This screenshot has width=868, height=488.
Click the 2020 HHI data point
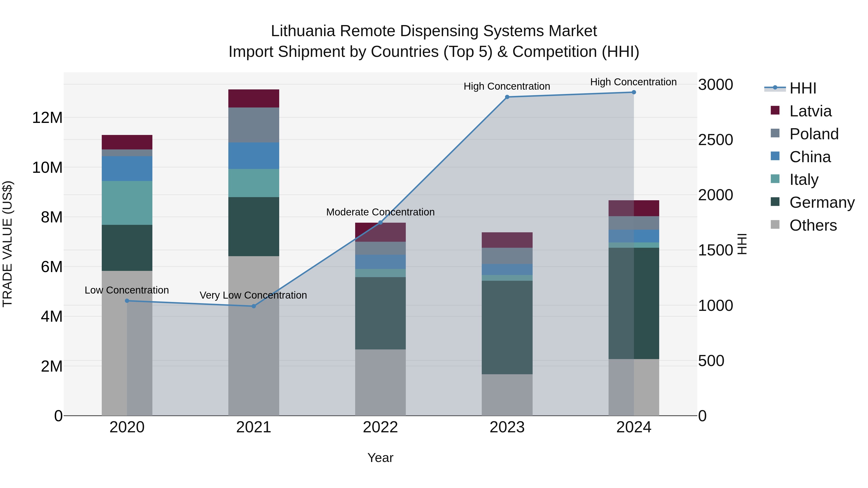pyautogui.click(x=127, y=301)
